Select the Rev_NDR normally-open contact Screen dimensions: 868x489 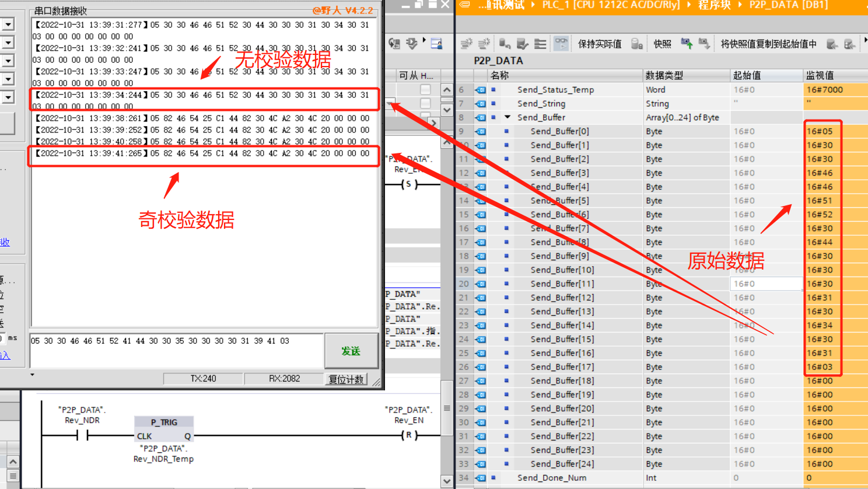coord(82,435)
